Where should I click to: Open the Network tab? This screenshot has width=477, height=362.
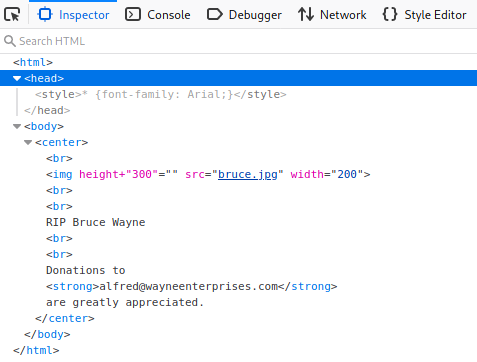click(332, 15)
